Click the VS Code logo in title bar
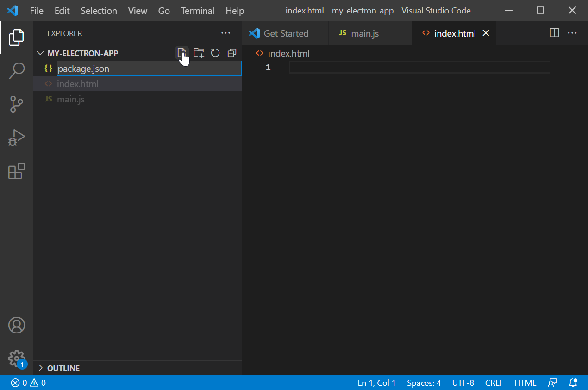 click(x=13, y=10)
